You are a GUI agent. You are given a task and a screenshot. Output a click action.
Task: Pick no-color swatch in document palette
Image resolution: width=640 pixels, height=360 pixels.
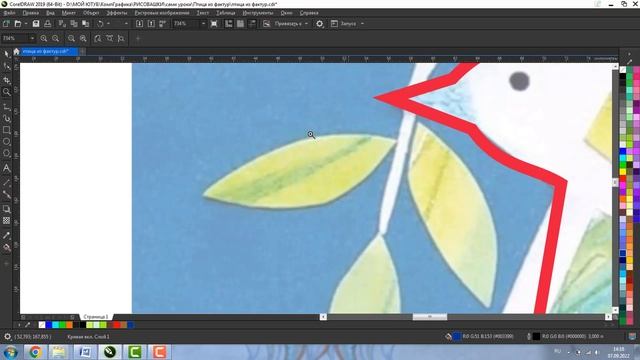(x=42, y=325)
